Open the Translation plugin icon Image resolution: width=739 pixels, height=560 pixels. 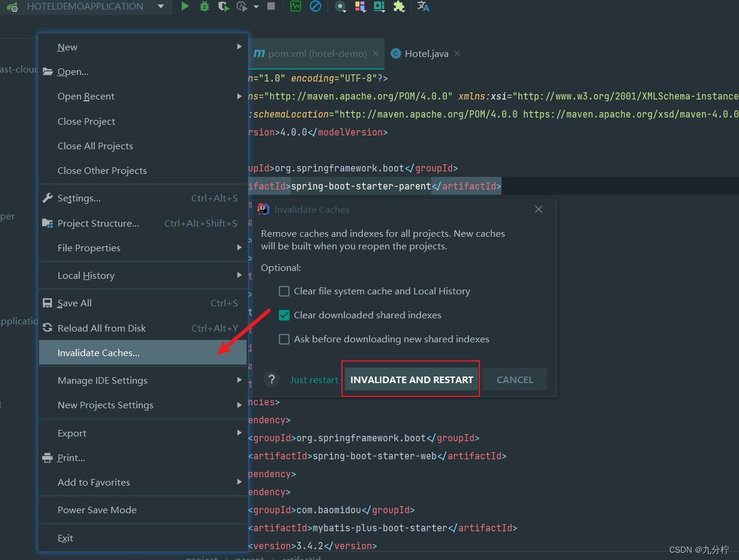coord(423,7)
